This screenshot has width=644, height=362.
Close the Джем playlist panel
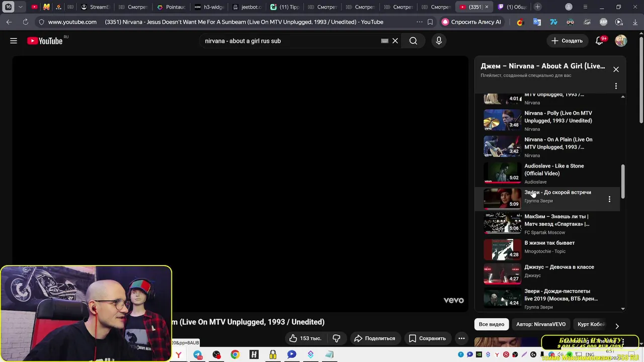pyautogui.click(x=616, y=69)
